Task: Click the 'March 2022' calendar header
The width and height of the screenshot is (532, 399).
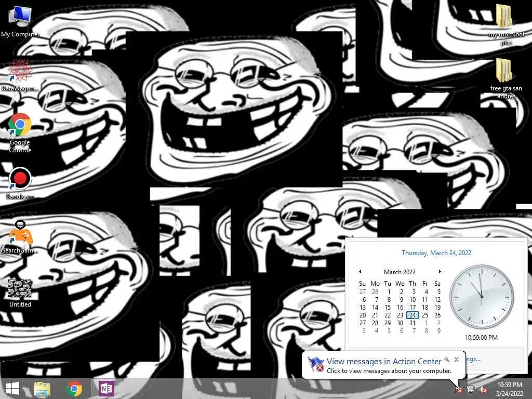Action: click(400, 272)
